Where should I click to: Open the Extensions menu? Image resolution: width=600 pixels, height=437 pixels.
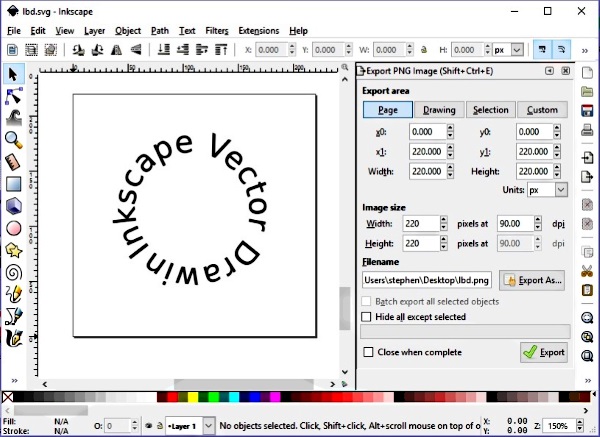[259, 31]
